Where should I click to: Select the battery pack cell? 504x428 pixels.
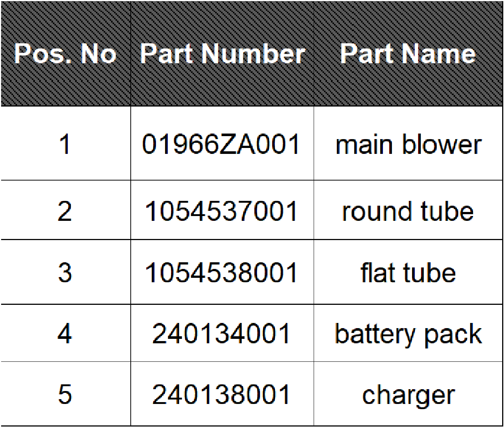pos(408,333)
